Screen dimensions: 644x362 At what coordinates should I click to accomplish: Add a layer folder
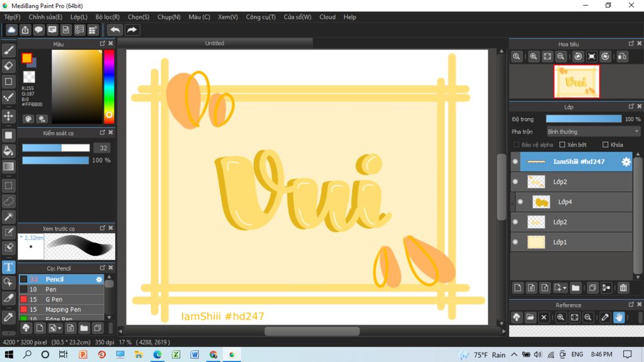click(575, 288)
